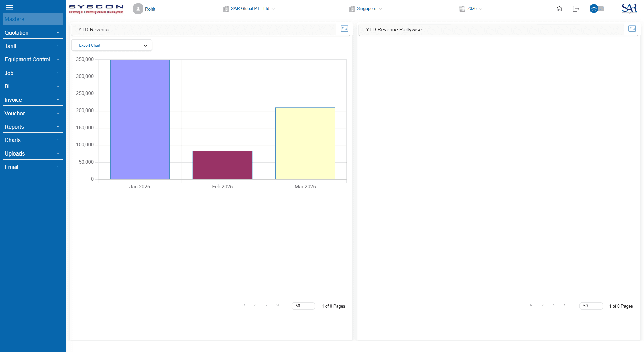The width and height of the screenshot is (644, 352).
Task: Open the Equipment Control sidebar section
Action: pos(33,59)
